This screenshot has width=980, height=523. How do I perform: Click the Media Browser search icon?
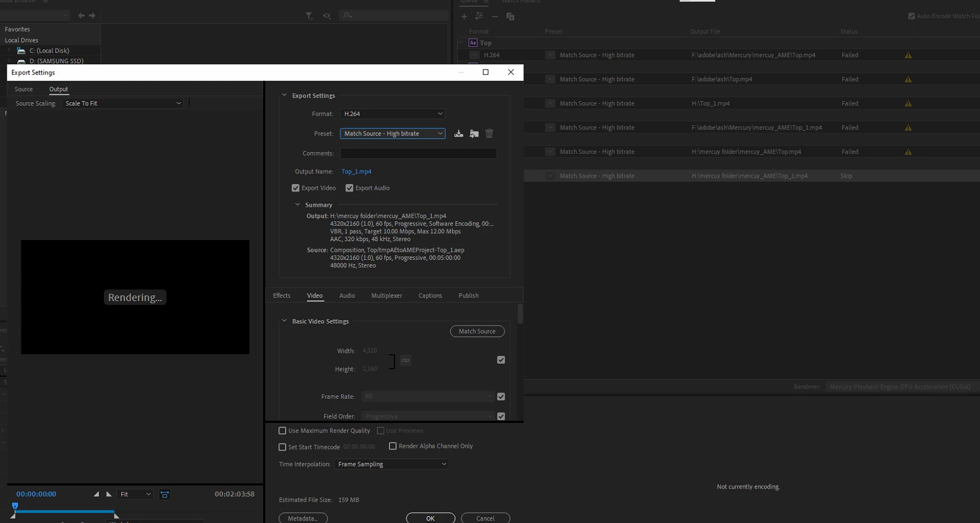347,16
